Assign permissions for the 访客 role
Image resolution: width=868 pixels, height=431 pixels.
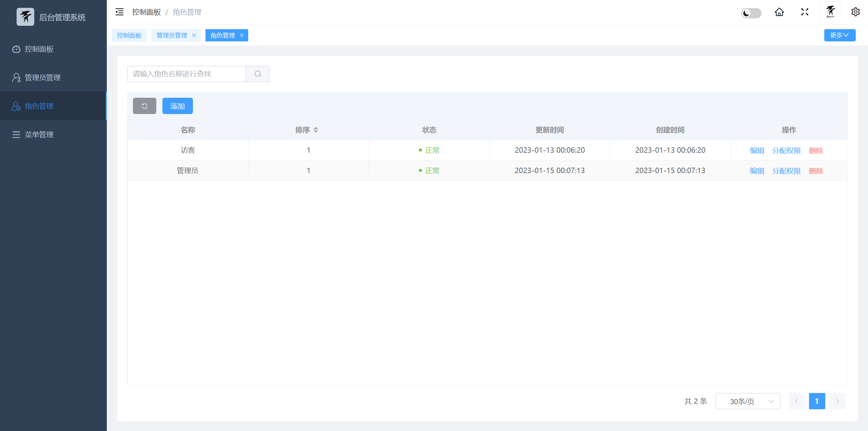coord(787,150)
